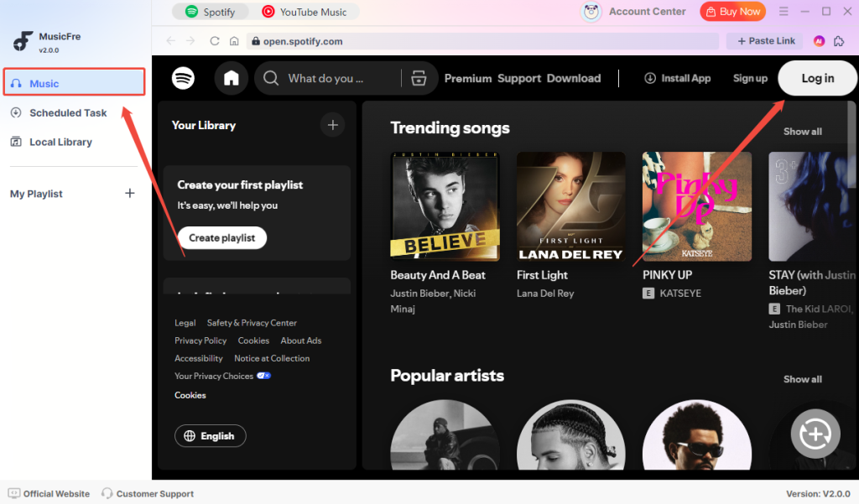Click Install App
The width and height of the screenshot is (859, 504).
(x=677, y=78)
